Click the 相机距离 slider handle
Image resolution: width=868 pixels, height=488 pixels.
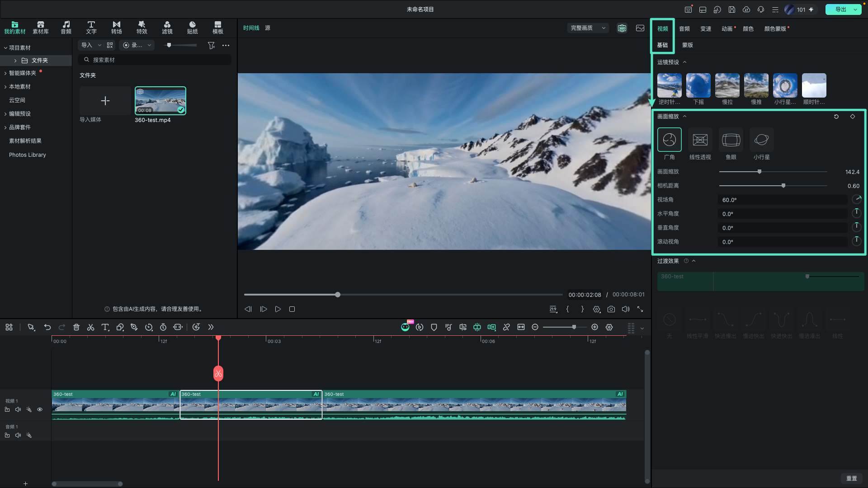(783, 186)
